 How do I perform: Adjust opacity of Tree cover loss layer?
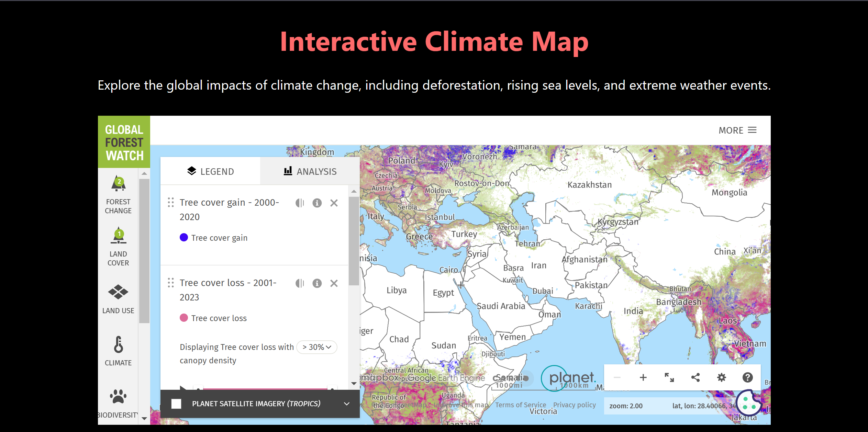[x=300, y=283]
